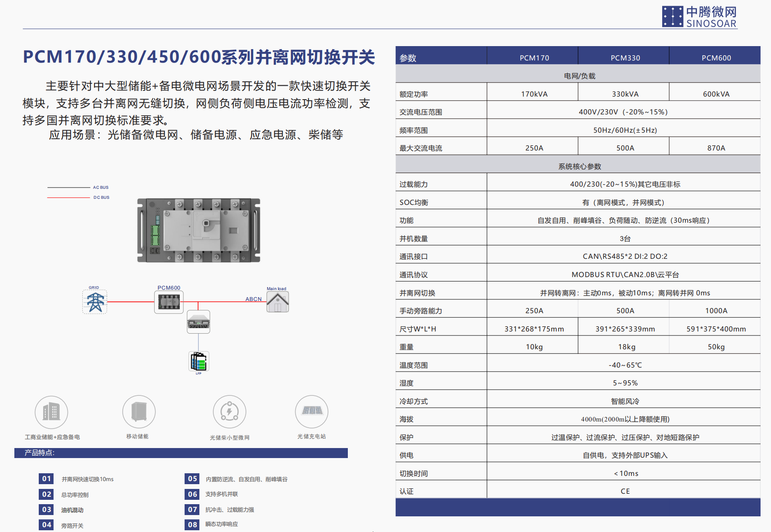771x532 pixels.
Task: Click the inverter icon below PCM600
Action: tap(199, 322)
